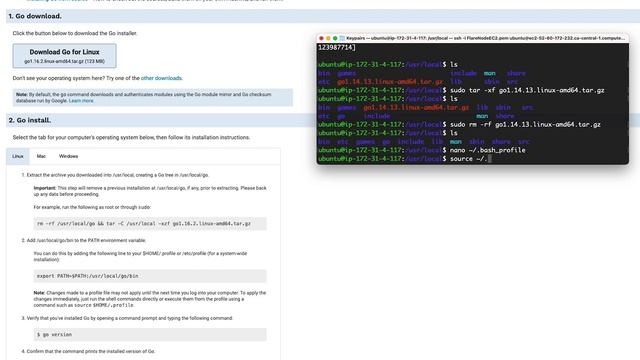The width and height of the screenshot is (640, 360).
Task: Switch to the Mac install tab
Action: click(x=41, y=156)
